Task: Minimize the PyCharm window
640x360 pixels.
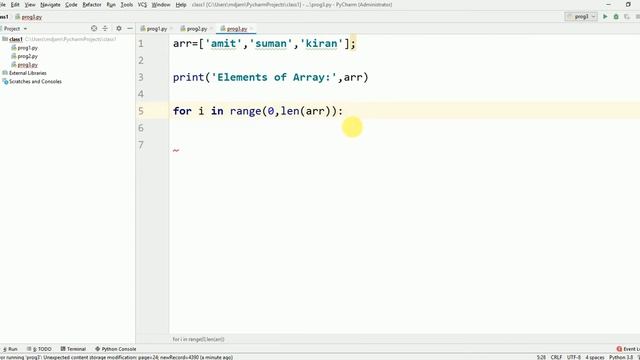Action: tap(608, 5)
